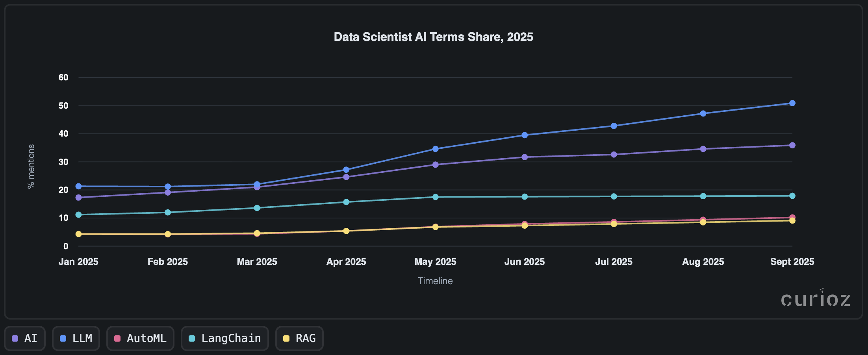Image resolution: width=868 pixels, height=355 pixels.
Task: Toggle the LLM series legend button
Action: tap(76, 338)
